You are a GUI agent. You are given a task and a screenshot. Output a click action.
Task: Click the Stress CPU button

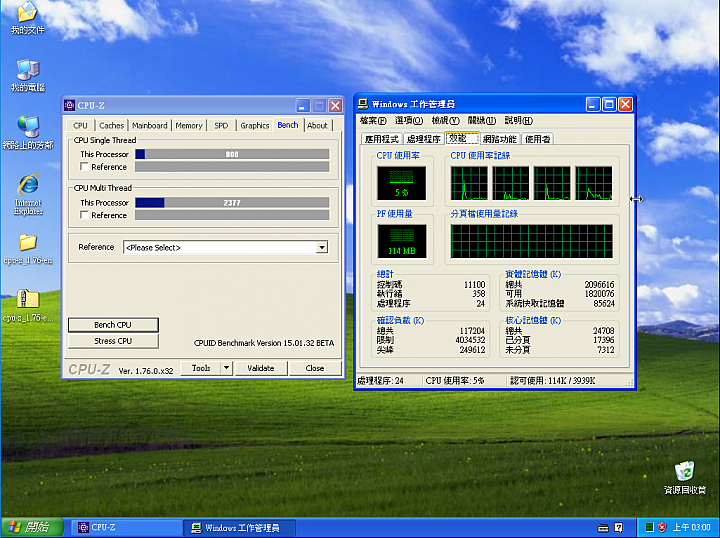(x=113, y=341)
